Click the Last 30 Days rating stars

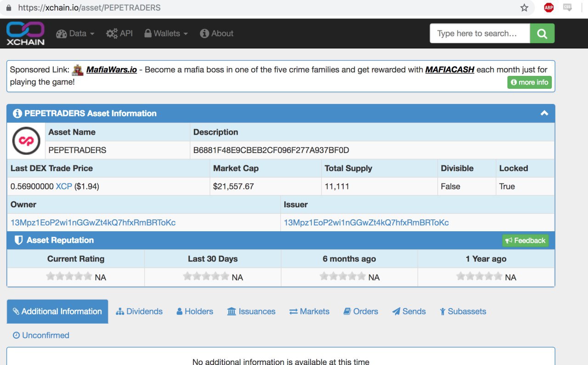coord(206,276)
